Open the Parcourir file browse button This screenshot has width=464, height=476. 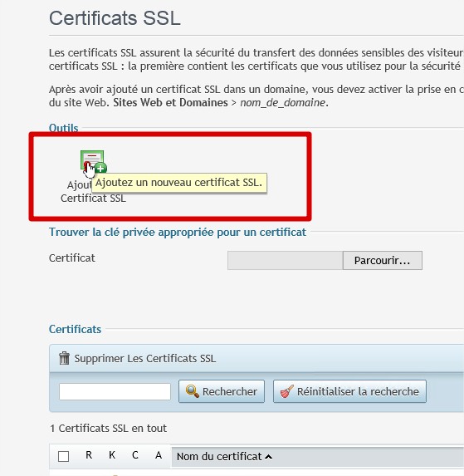(383, 261)
